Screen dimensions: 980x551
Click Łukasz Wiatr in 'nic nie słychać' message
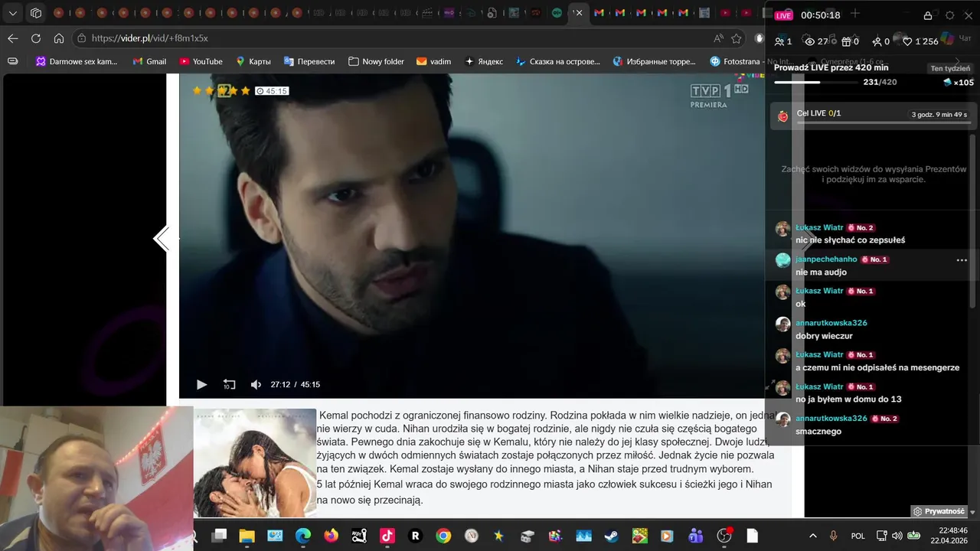[819, 227]
